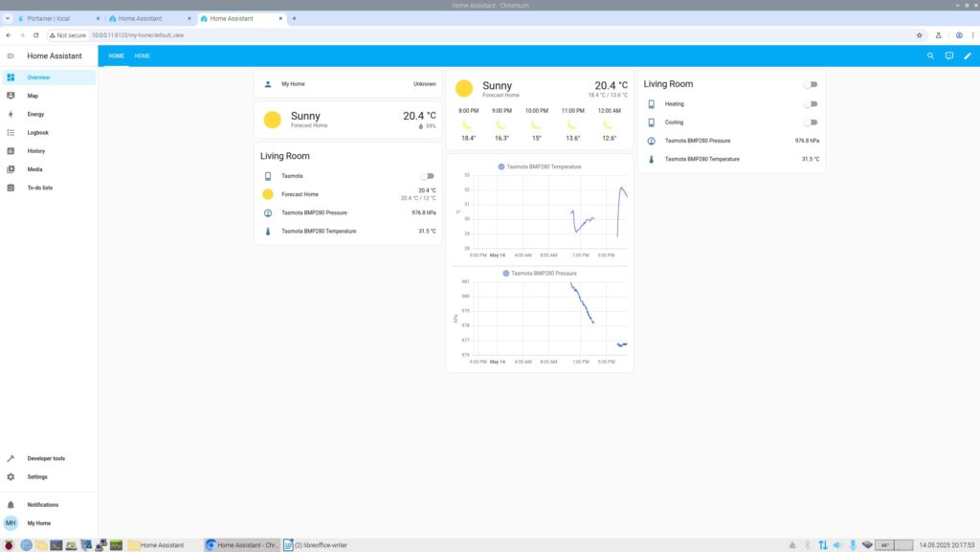Open a new browser tab with plus
This screenshot has height=552, width=980.
click(295, 19)
